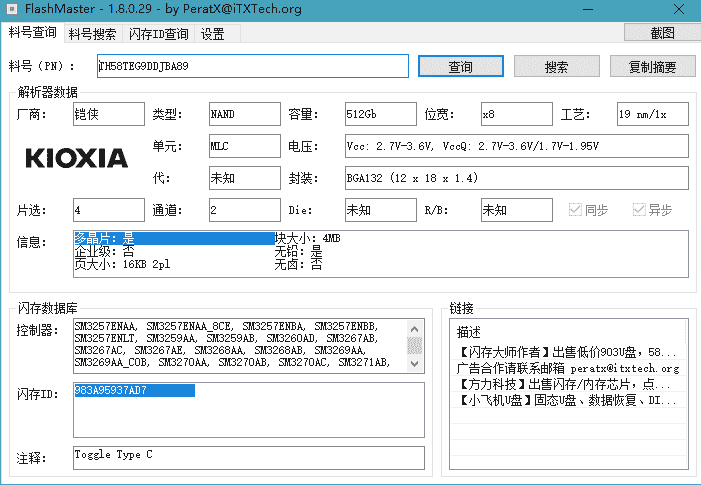Close the FlashMaster window

click(679, 9)
